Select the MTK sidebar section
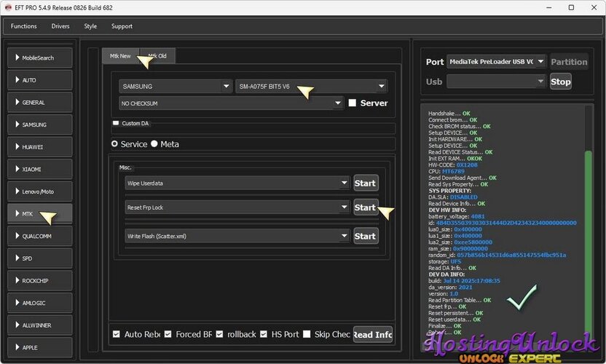The height and width of the screenshot is (364, 606). [x=39, y=214]
